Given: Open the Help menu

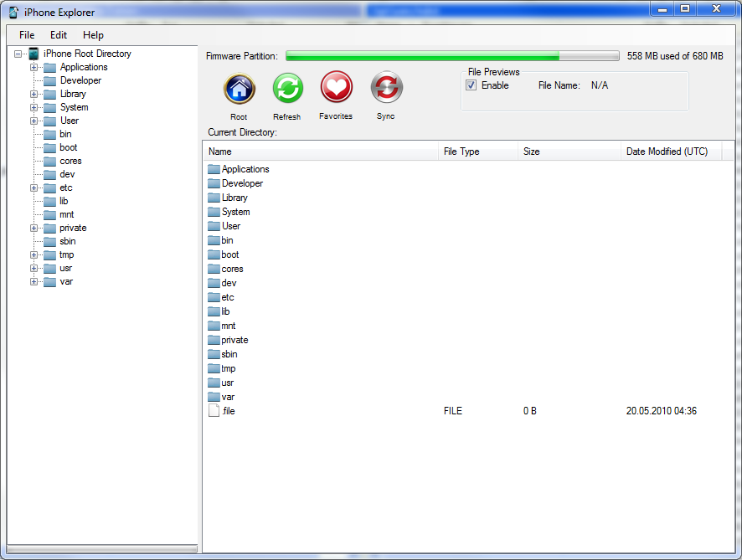Looking at the screenshot, I should (x=93, y=35).
